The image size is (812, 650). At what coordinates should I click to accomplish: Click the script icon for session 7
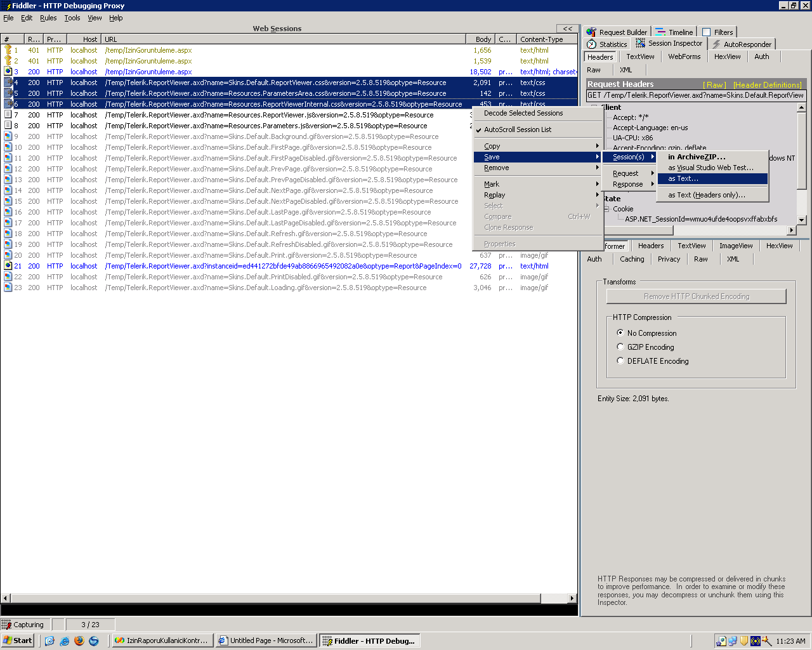click(8, 115)
